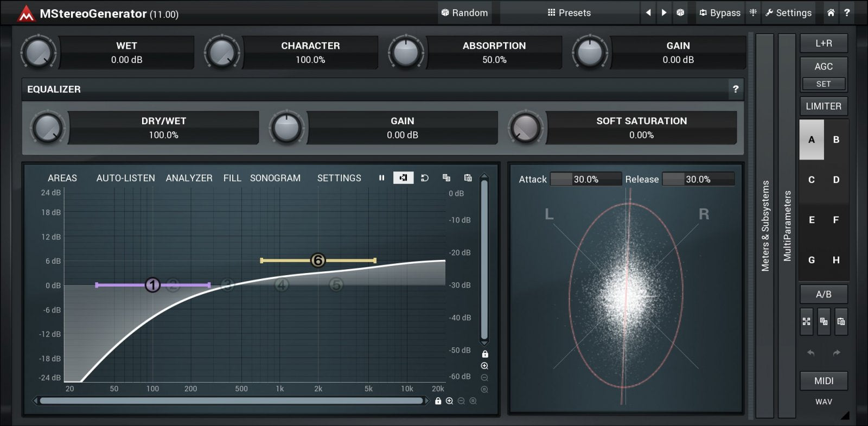Open global help question mark icon

point(847,12)
